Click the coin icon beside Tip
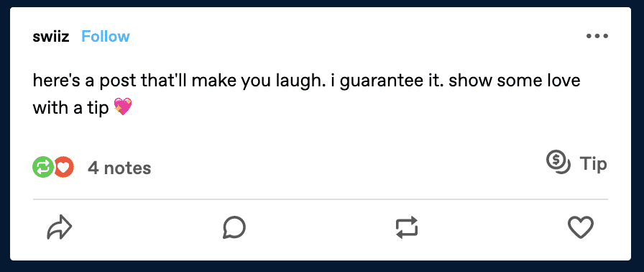The height and width of the screenshot is (272, 644). coord(558,163)
